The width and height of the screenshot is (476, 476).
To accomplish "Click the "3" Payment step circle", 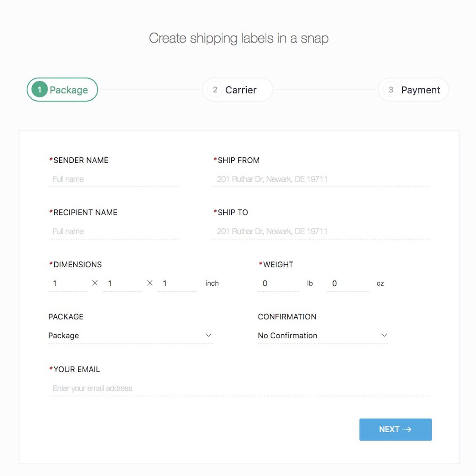I will click(391, 90).
